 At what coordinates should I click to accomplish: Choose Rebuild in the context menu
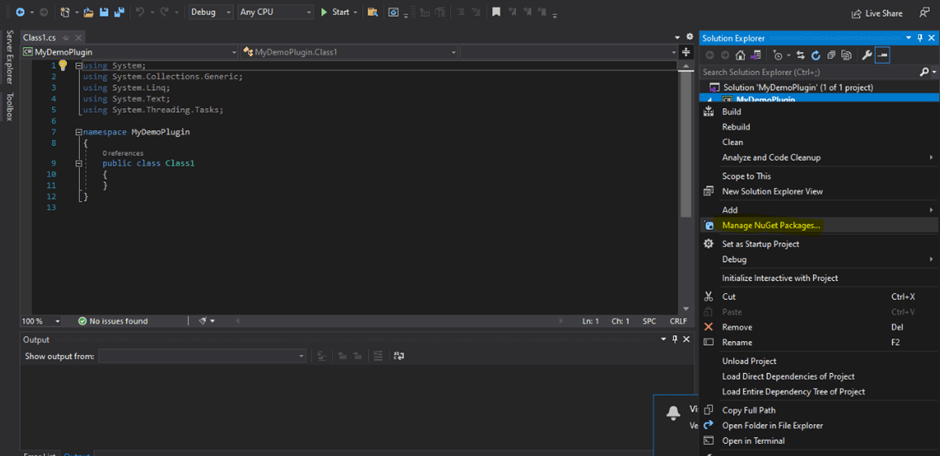[x=736, y=127]
